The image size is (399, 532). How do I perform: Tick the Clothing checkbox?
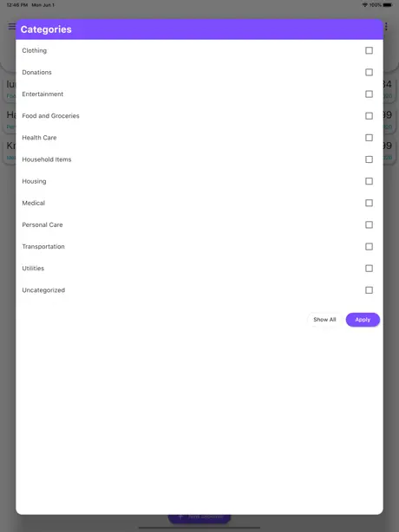click(369, 50)
